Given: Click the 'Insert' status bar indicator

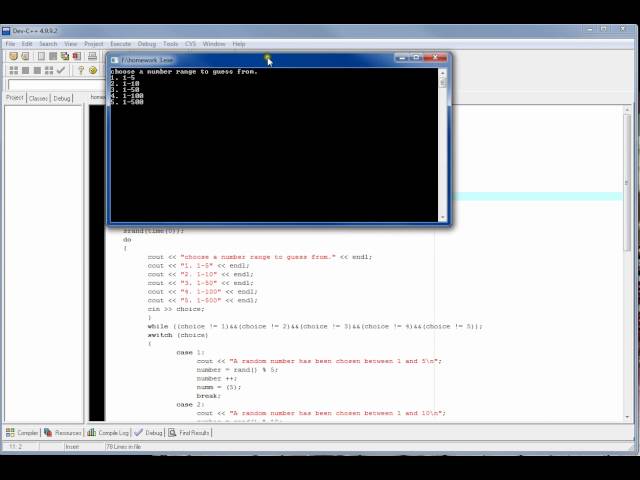Looking at the screenshot, I should coord(72,447).
